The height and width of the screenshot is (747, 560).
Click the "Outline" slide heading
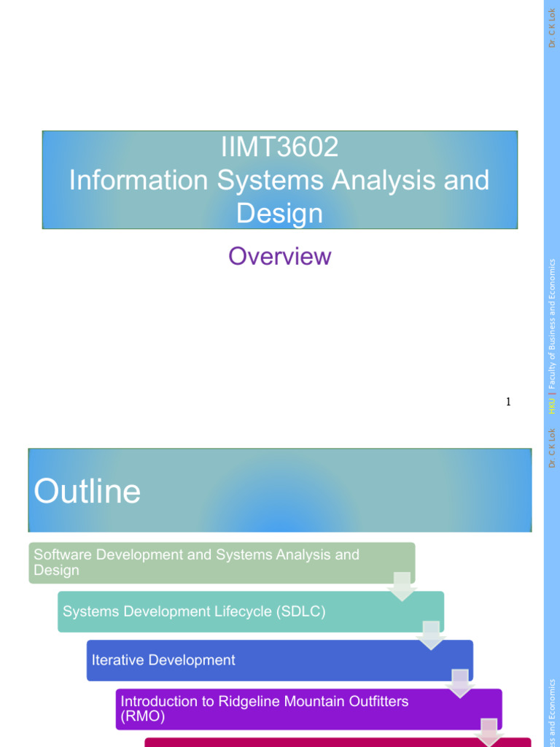point(87,491)
